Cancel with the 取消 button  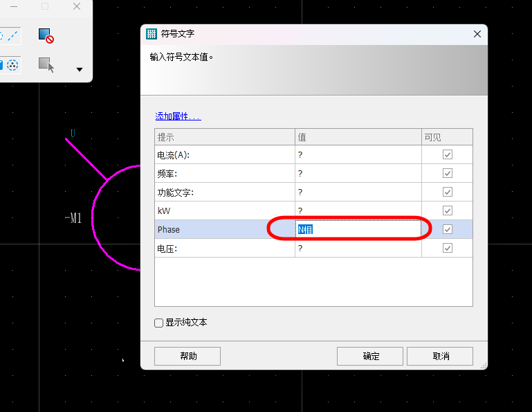point(440,356)
